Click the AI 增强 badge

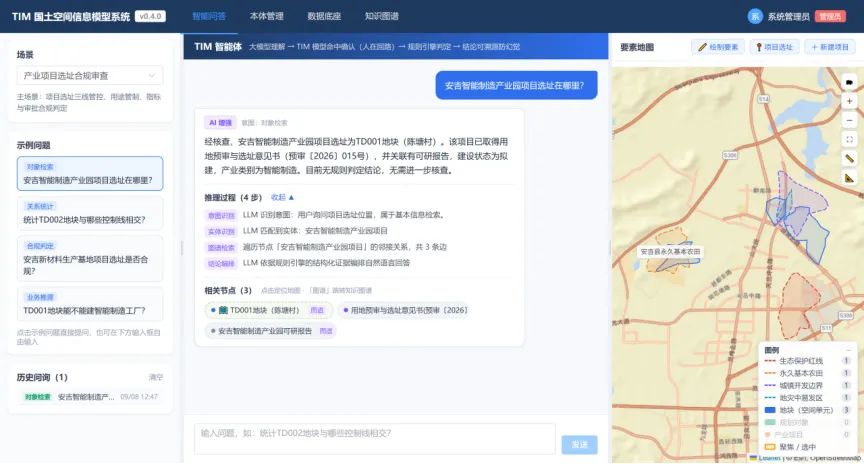coord(220,123)
